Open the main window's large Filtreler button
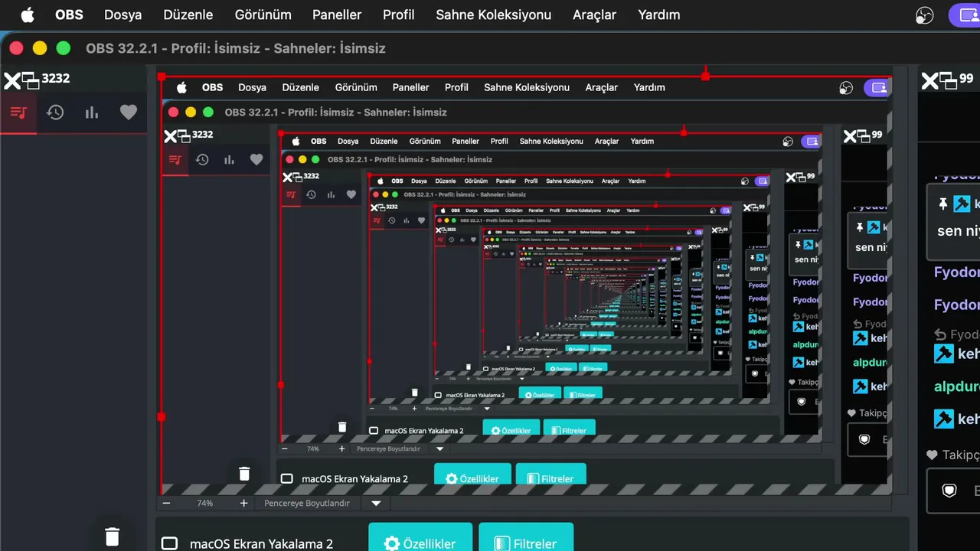 (x=526, y=537)
